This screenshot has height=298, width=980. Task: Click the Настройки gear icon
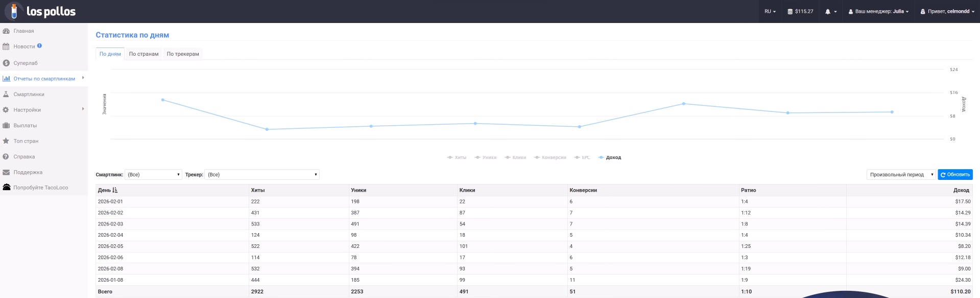(x=6, y=110)
